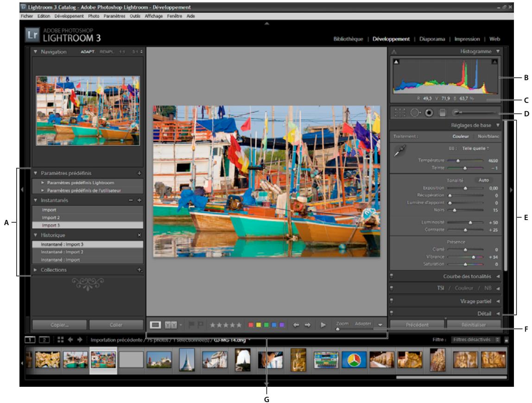Click the Précédent button
This screenshot has height=403, width=532.
[x=418, y=325]
